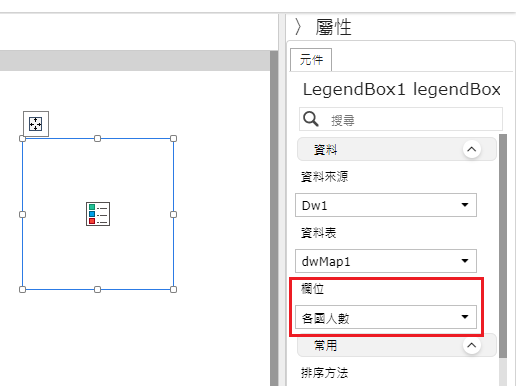517x386 pixels.
Task: Click top-center resize handle of LegendBox
Action: 97,138
